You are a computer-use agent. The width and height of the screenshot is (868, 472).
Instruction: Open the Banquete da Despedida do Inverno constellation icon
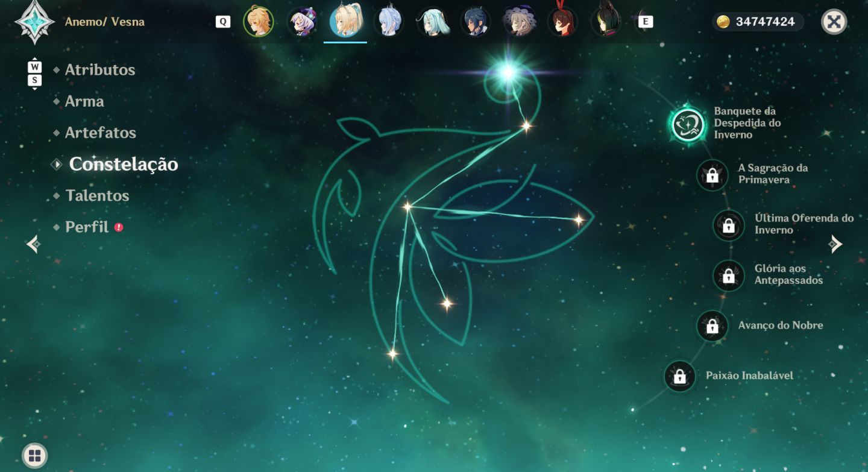pos(688,124)
